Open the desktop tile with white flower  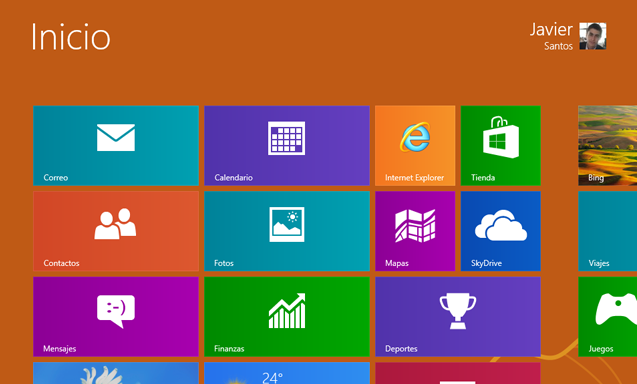pos(116,373)
